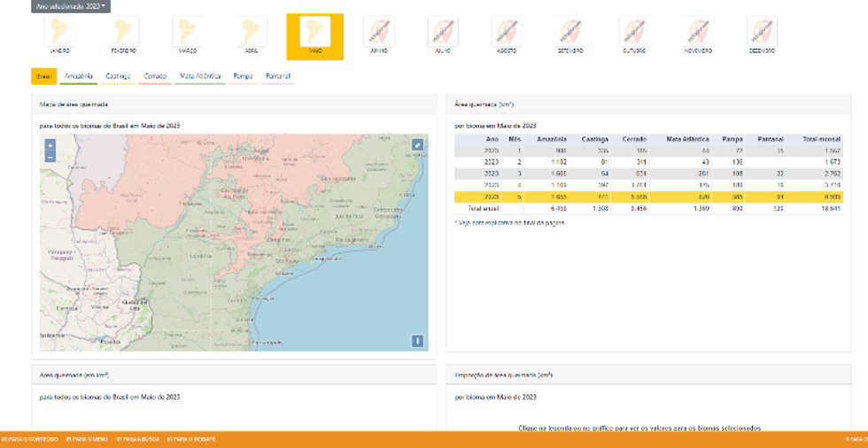Zoom in on the burned area map
The width and height of the screenshot is (868, 448).
[x=50, y=144]
